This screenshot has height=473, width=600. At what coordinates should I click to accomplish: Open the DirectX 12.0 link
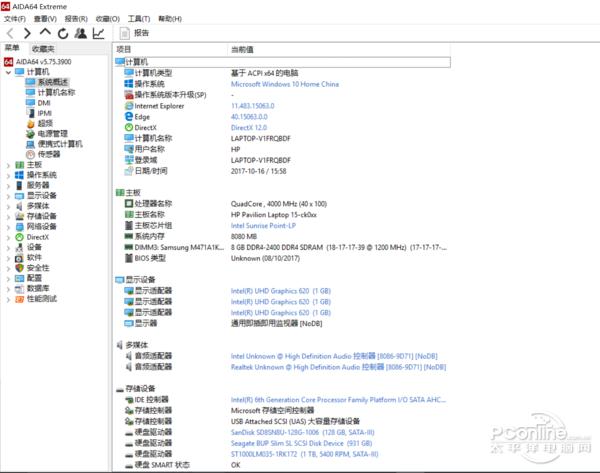[249, 127]
